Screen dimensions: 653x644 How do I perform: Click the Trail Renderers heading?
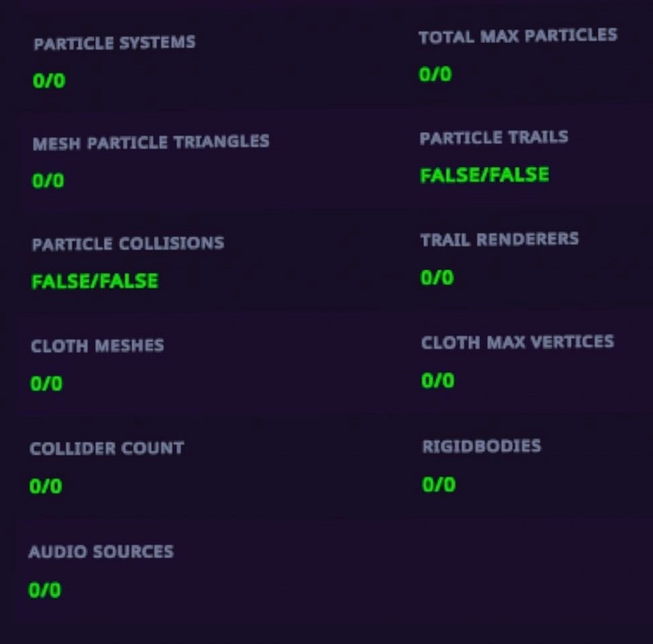pyautogui.click(x=499, y=239)
